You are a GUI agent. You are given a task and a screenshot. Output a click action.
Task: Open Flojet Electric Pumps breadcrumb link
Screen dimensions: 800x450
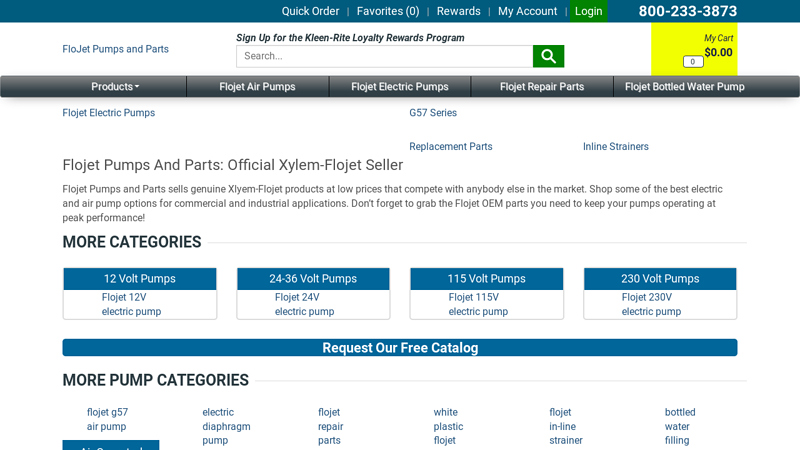point(109,113)
